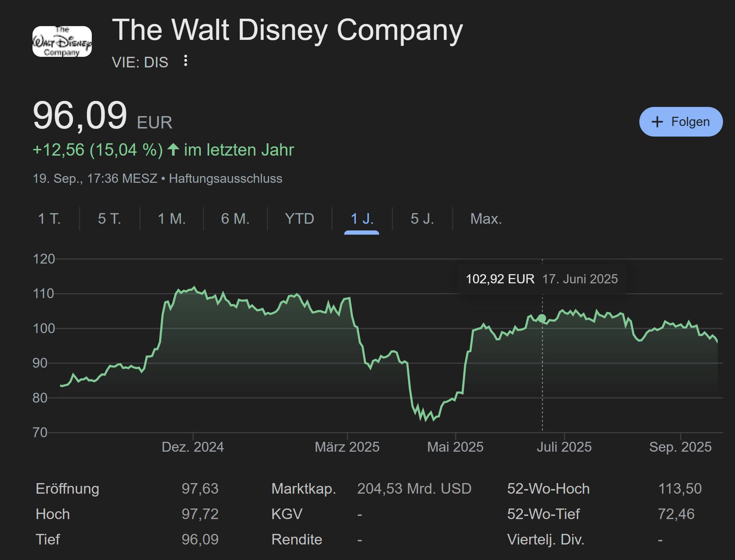
Task: Select the 1 M. time range
Action: coord(172,219)
